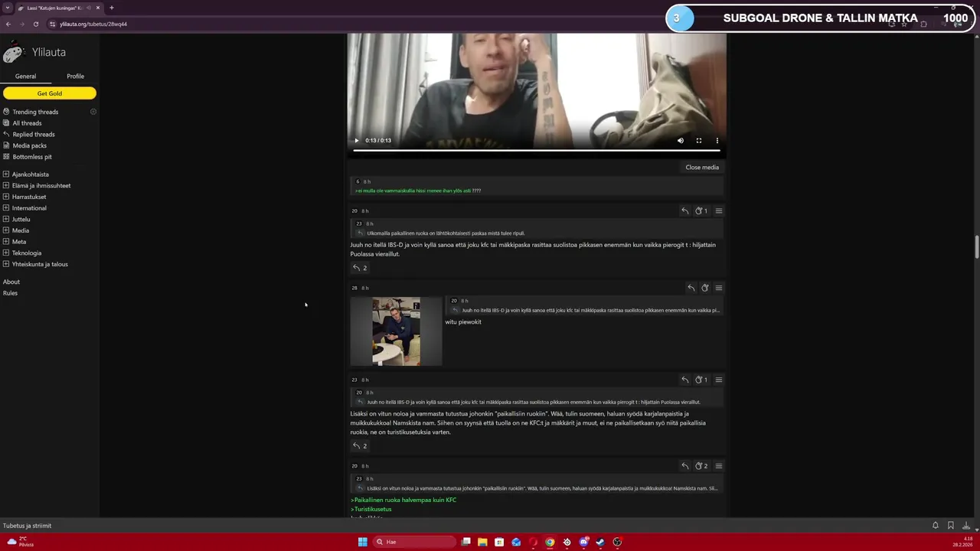Play the video with the play icon
This screenshot has height=551, width=980.
coord(356,141)
